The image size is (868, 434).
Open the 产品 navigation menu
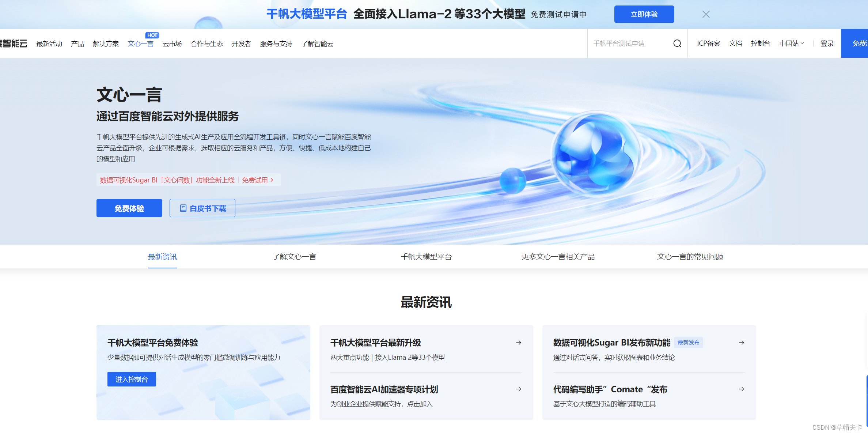(77, 44)
